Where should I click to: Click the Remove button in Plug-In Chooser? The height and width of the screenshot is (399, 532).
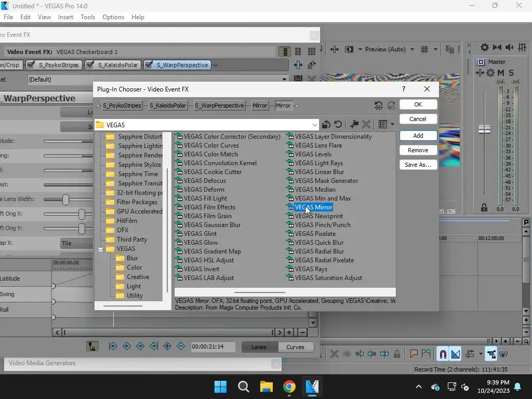(x=418, y=150)
